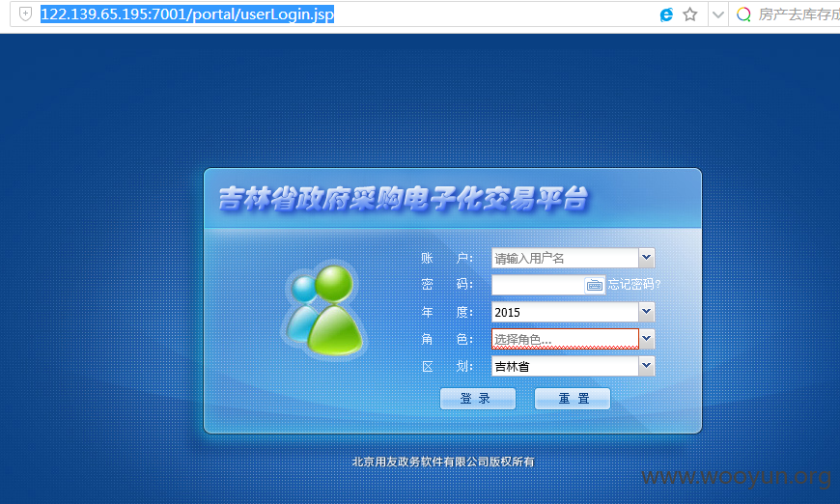840x504 pixels.
Task: Click the 区划 label text
Action: pos(447,366)
